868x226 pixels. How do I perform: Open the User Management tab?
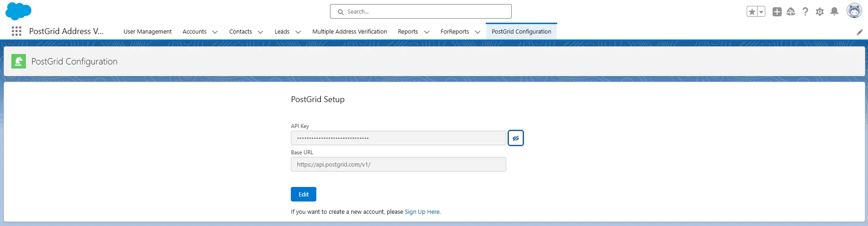coord(148,31)
